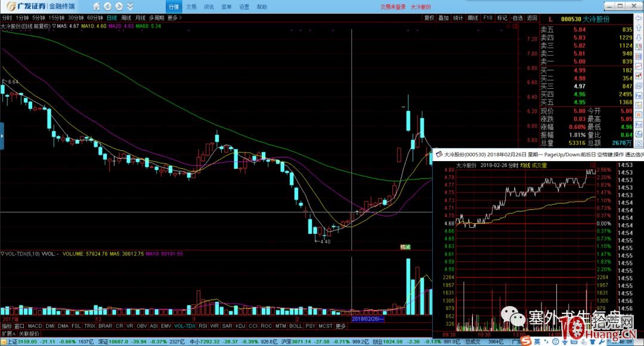Image resolution: width=644 pixels, height=346 pixels.
Task: Switch indicator to RSI
Action: [203, 326]
